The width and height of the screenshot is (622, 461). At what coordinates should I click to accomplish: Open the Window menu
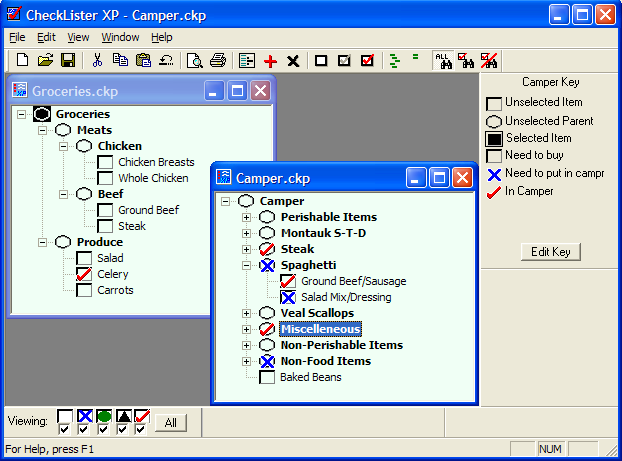pyautogui.click(x=120, y=37)
